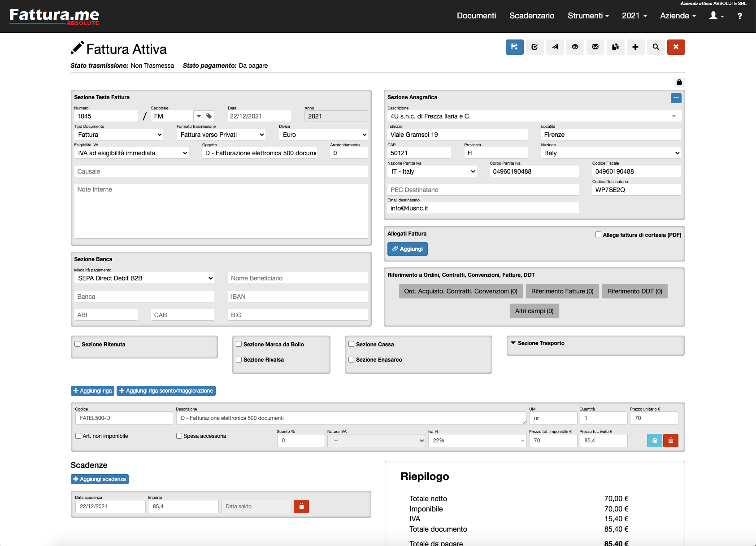Click the paper plane send icon
The height and width of the screenshot is (546, 756).
tap(555, 47)
